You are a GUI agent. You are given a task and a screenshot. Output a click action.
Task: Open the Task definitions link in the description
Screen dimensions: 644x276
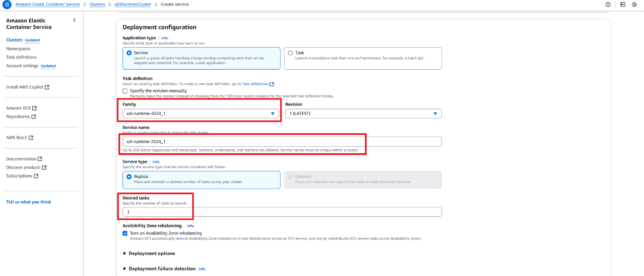255,84
